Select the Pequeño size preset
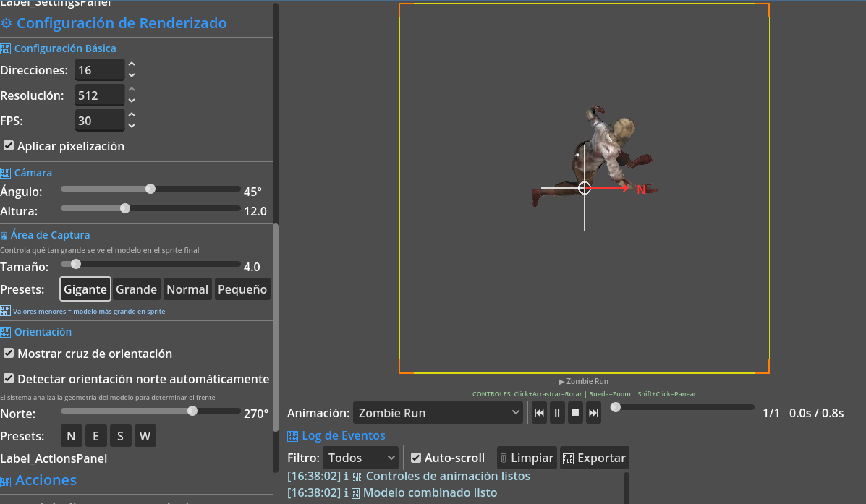 (x=242, y=289)
